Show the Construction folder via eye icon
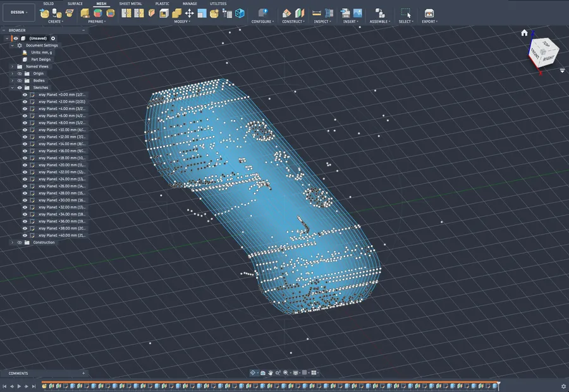Image resolution: width=569 pixels, height=392 pixels. pyautogui.click(x=20, y=242)
